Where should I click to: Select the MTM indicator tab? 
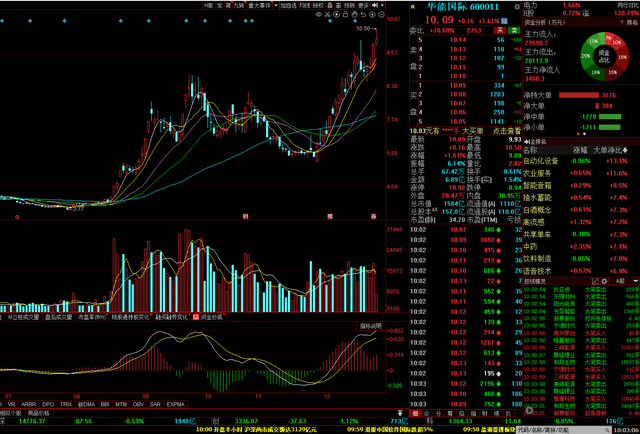tap(119, 404)
